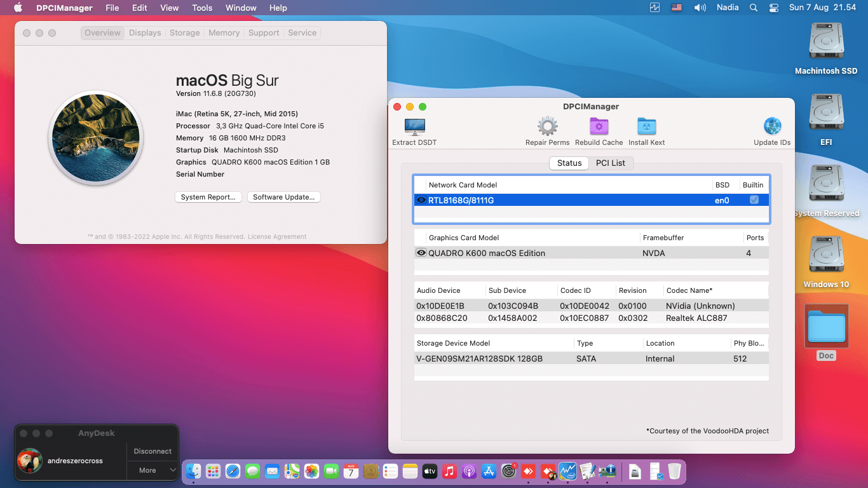
Task: Click the Update IDs globe icon
Action: click(x=771, y=126)
